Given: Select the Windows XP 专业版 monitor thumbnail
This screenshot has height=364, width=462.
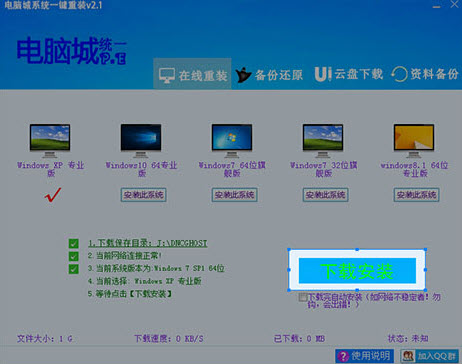Looking at the screenshot, I should click(50, 140).
